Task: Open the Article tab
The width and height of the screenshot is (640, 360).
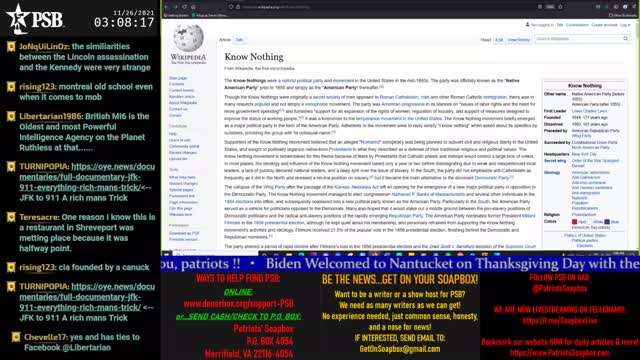Action: (x=225, y=40)
